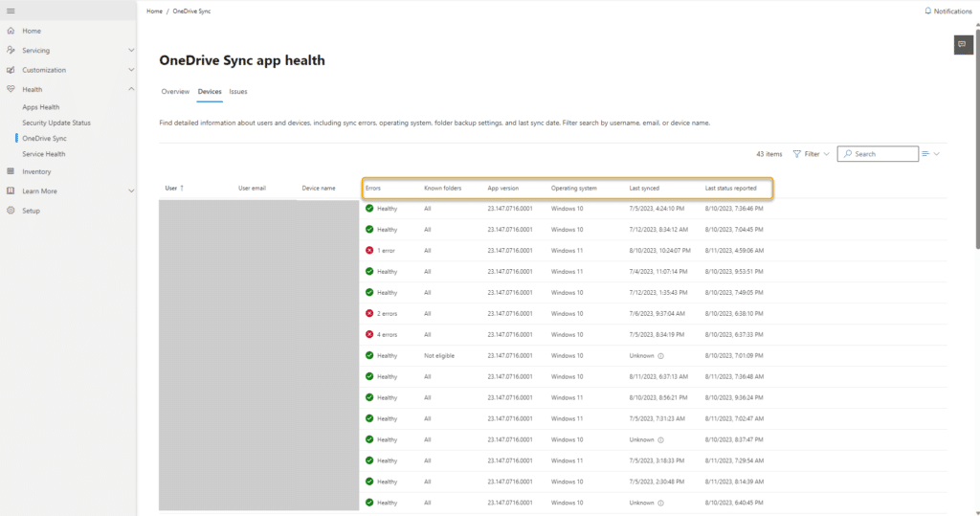This screenshot has height=516, width=980.
Task: Click the 4 errors status text
Action: click(x=387, y=335)
